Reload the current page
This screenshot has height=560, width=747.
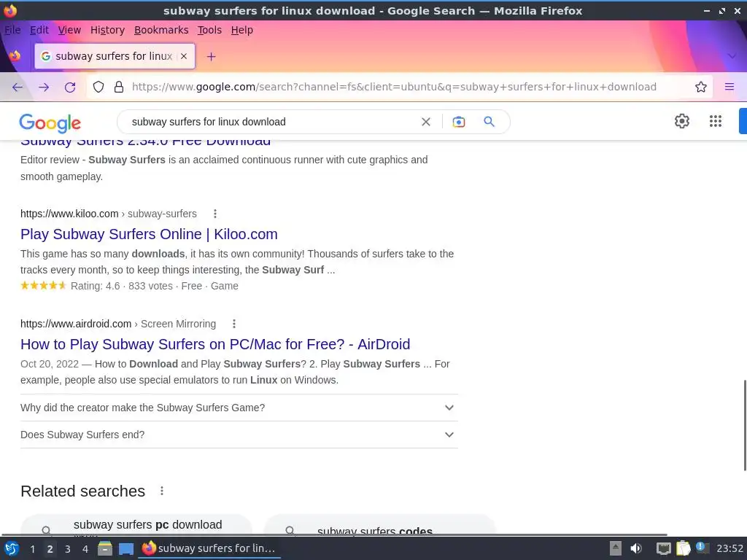click(70, 87)
